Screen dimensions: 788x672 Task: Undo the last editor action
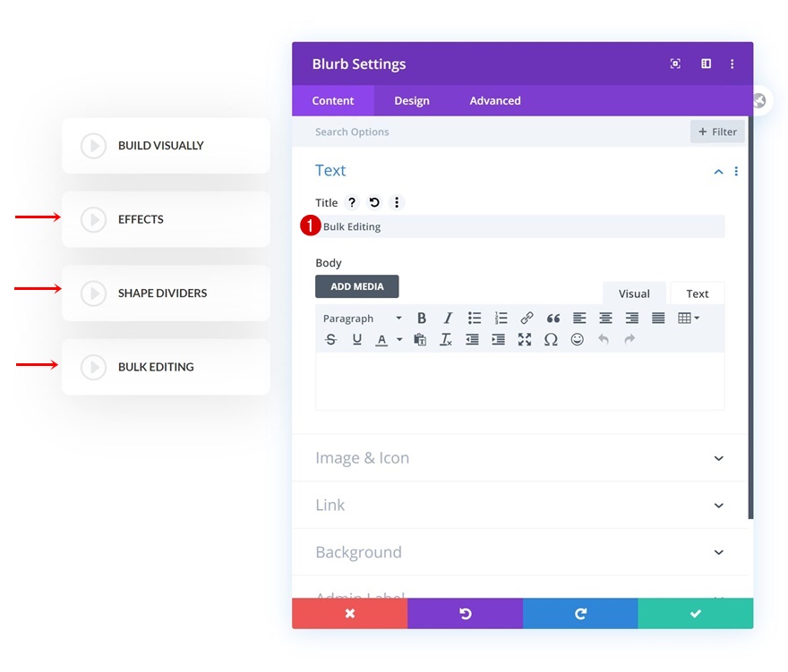coord(604,339)
